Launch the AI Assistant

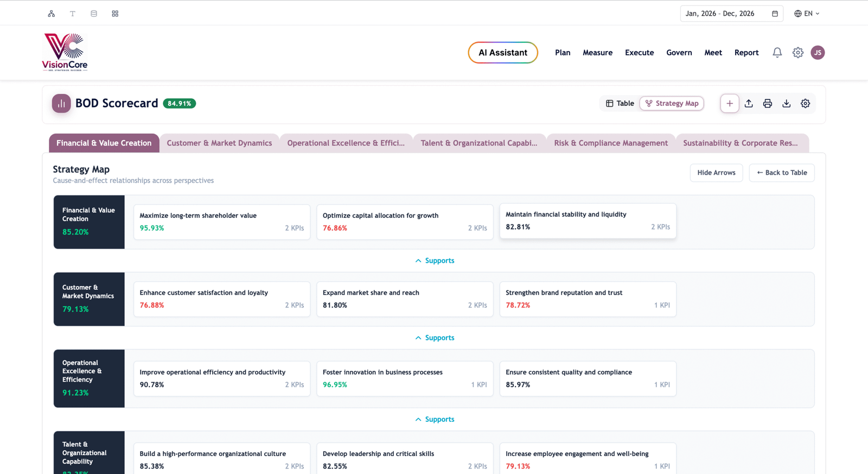[503, 53]
